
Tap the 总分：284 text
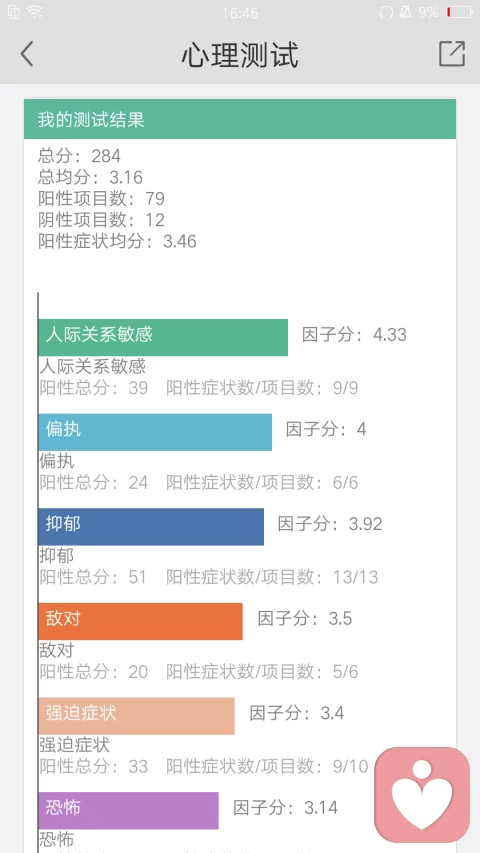[79, 156]
